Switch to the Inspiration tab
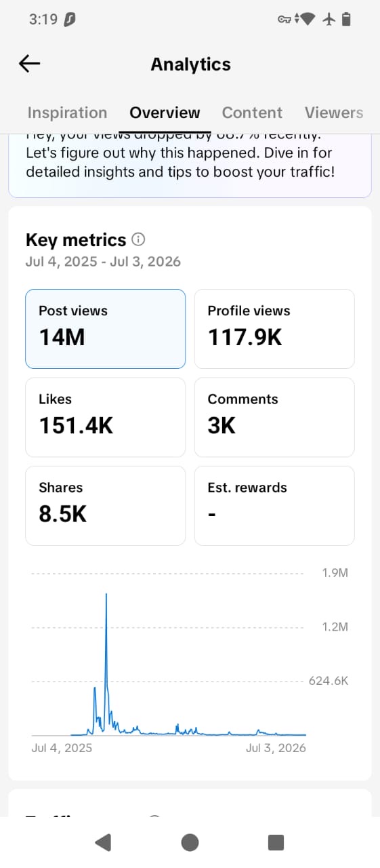380x868 pixels. click(67, 113)
